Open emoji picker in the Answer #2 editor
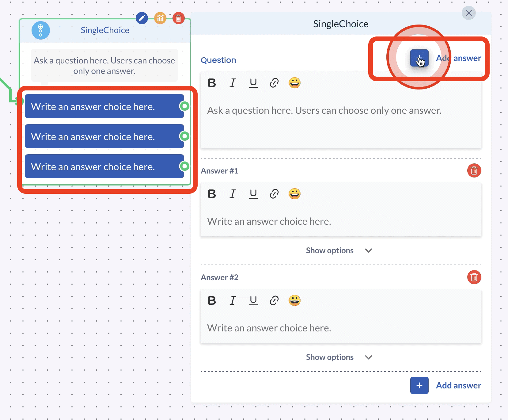Screen dimensions: 508x420 click(295, 300)
